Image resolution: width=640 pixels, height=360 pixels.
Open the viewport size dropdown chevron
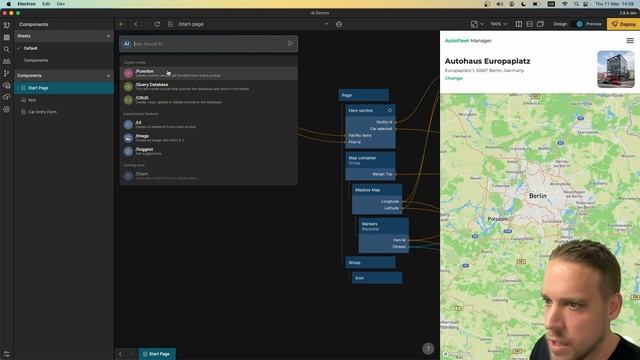click(x=482, y=24)
